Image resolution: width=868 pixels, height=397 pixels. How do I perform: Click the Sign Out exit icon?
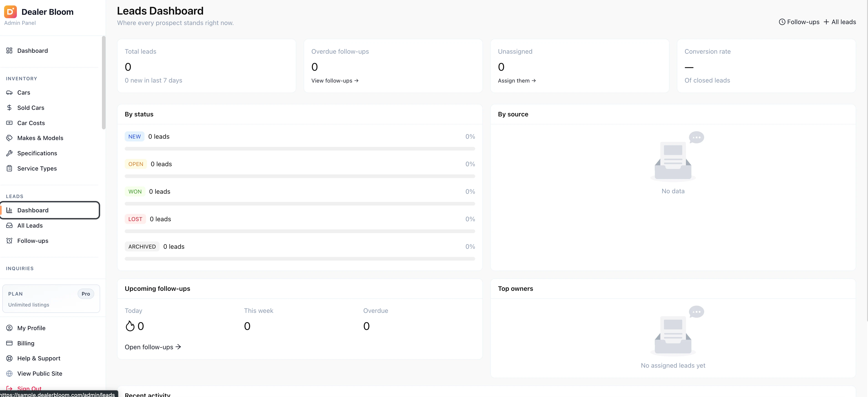(9, 388)
